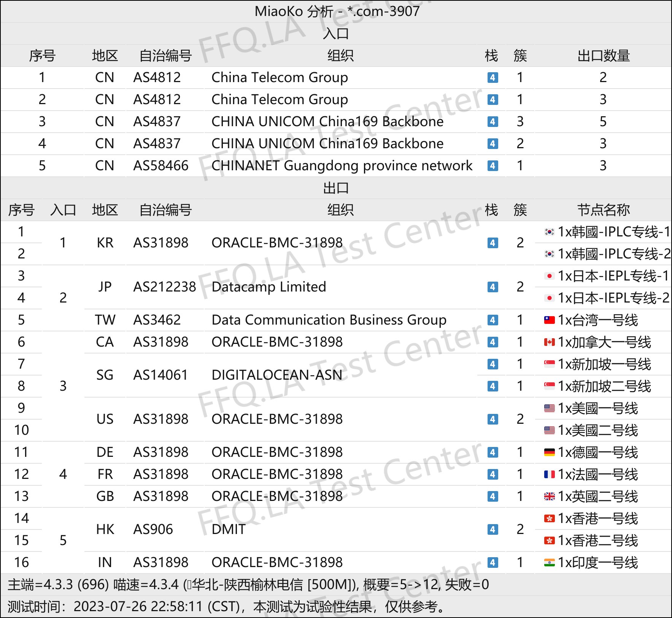
Task: Click the title 'MiaoKo 分析 - *.com-3907'
Action: (x=337, y=11)
